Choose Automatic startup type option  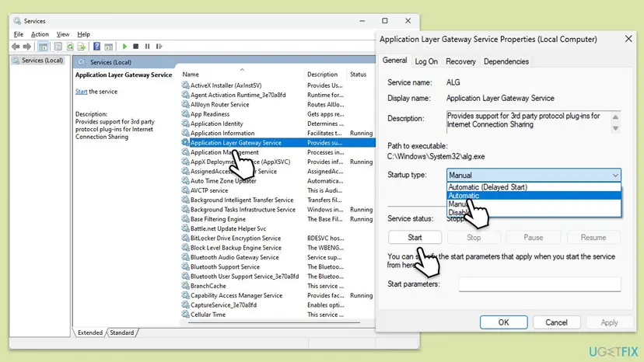pyautogui.click(x=534, y=196)
